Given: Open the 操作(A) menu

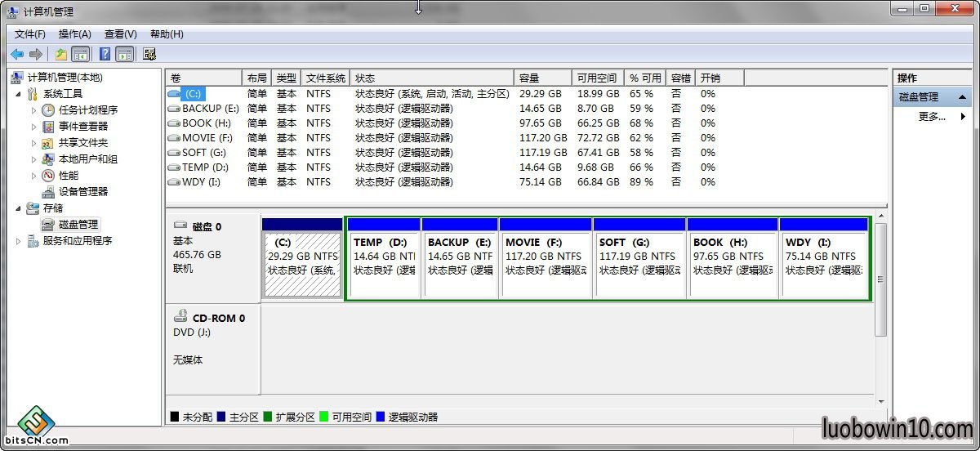Looking at the screenshot, I should tap(75, 34).
